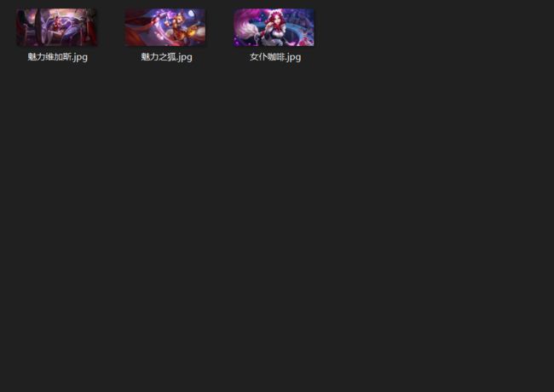Click the 女仆咖啡.jpg file name label
Image resolution: width=554 pixels, height=392 pixels.
tap(275, 57)
